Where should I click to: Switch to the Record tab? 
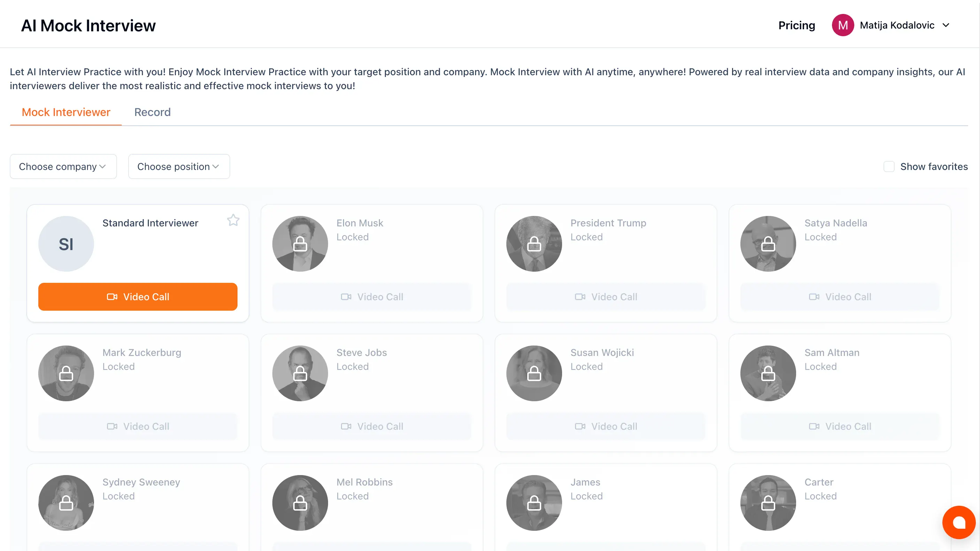tap(152, 112)
